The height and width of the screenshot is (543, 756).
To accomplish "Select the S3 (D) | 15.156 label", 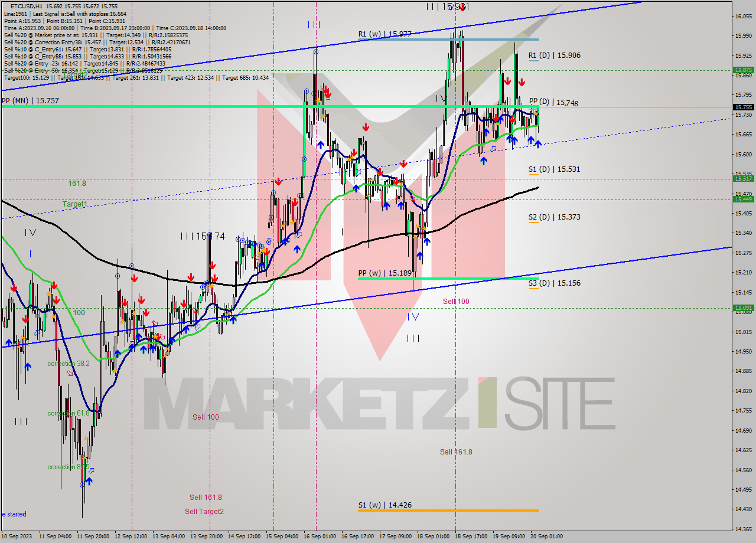I will (554, 283).
